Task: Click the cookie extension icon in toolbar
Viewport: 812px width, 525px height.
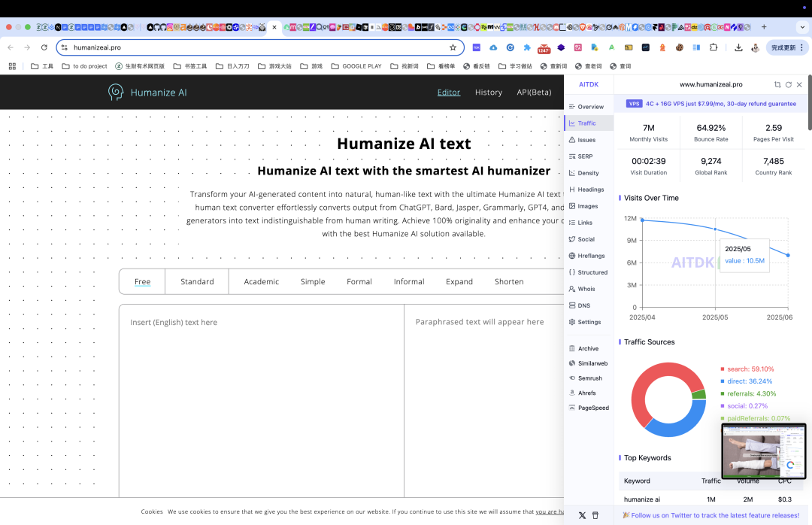Action: pos(680,47)
